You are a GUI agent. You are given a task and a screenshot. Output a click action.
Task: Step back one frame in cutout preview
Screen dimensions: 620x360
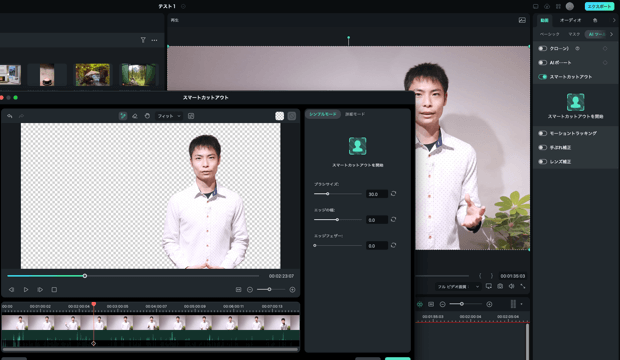point(11,290)
